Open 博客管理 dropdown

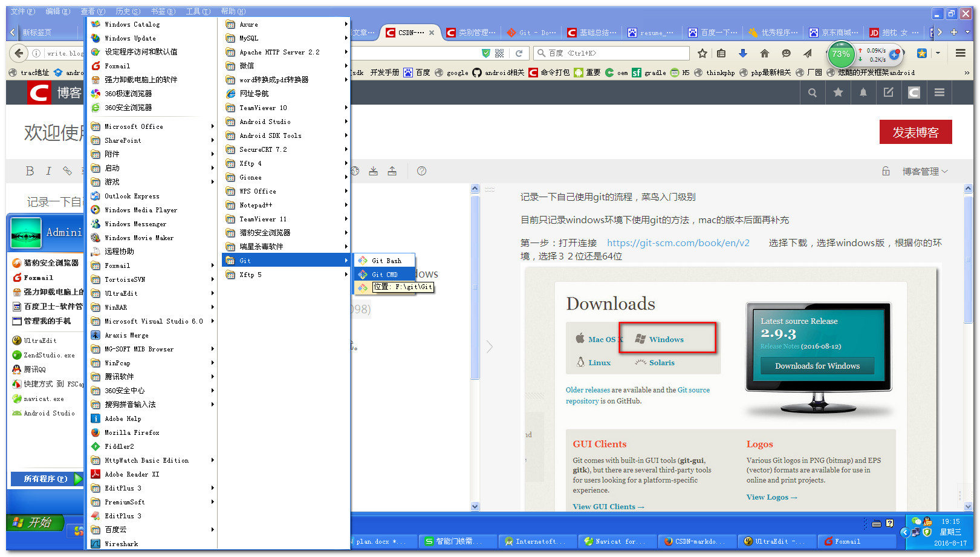click(925, 172)
